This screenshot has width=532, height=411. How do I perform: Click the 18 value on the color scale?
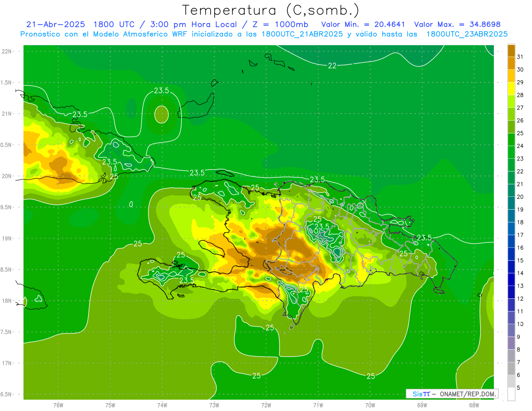coord(520,222)
